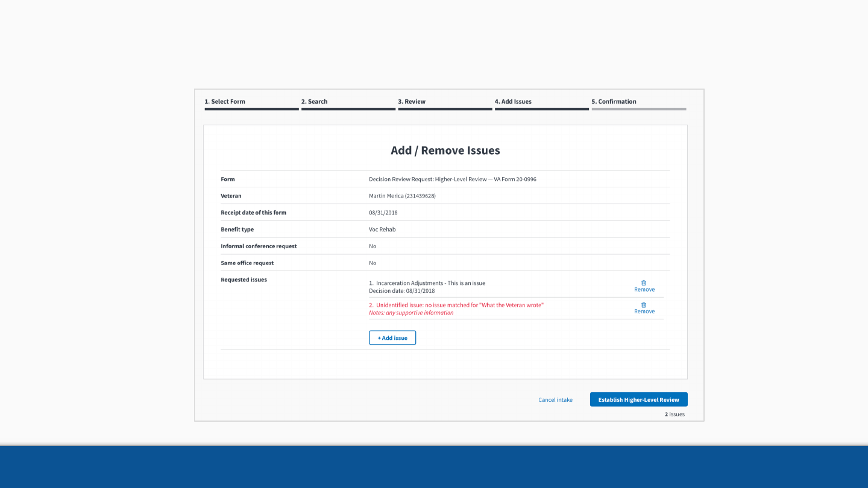Select the 'Requested issues' label
868x488 pixels.
(x=244, y=280)
